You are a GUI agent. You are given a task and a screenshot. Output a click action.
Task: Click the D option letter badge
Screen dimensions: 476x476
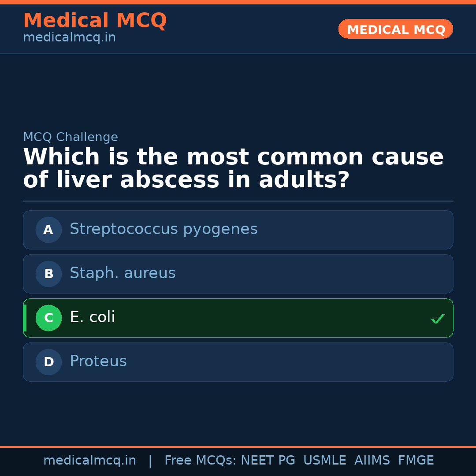(x=48, y=362)
